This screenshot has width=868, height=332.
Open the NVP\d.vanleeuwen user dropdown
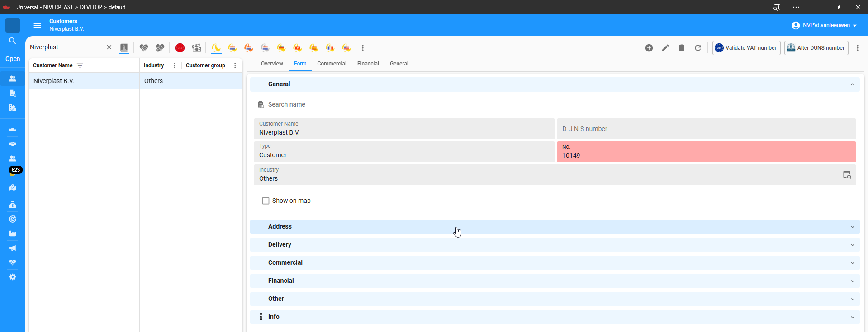[824, 25]
